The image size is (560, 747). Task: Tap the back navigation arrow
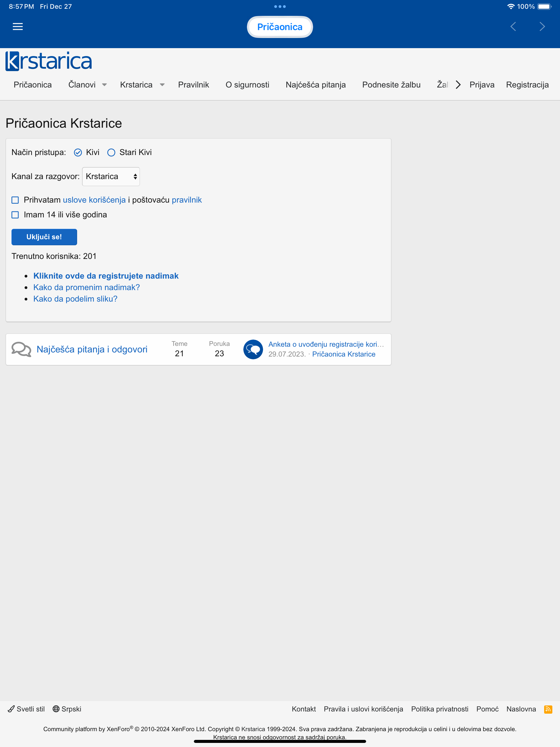[x=513, y=27]
